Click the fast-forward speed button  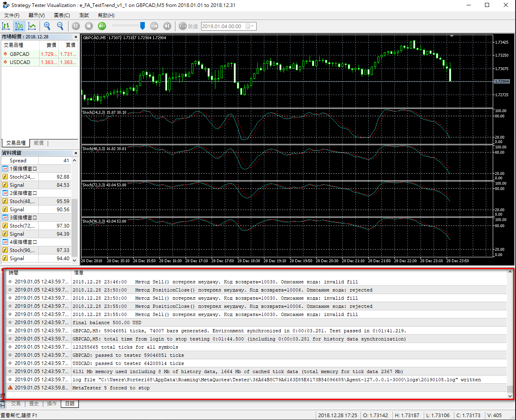coord(154,26)
